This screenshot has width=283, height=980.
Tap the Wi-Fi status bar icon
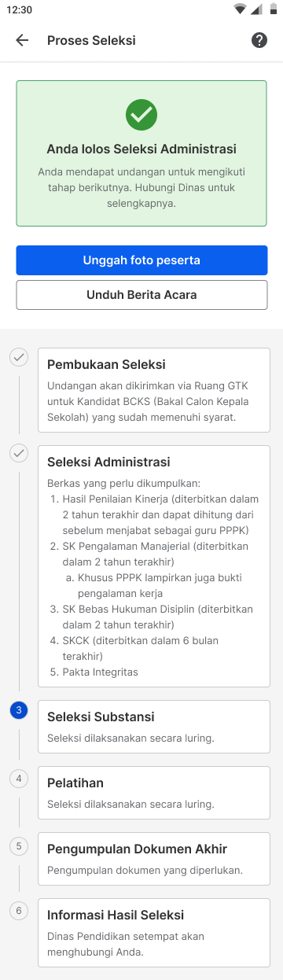click(240, 9)
